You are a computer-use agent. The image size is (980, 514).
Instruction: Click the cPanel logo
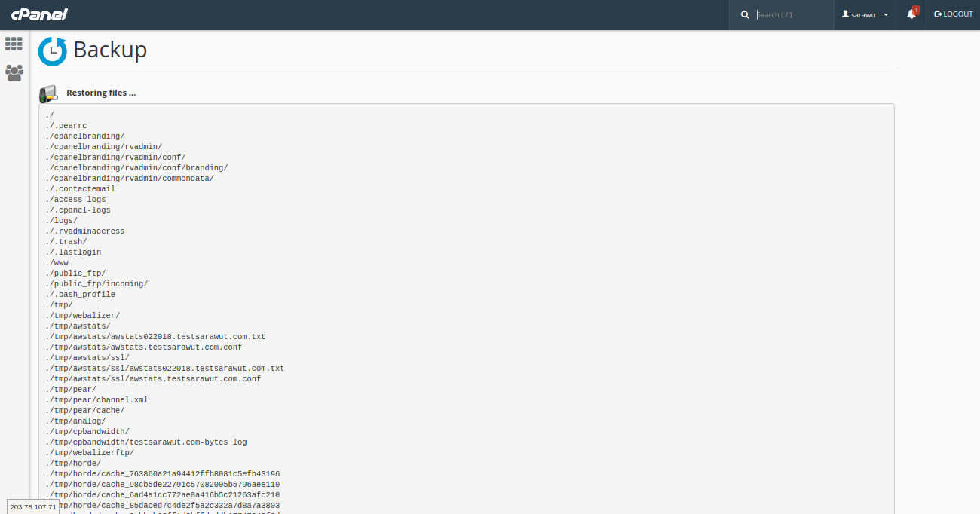click(x=39, y=14)
